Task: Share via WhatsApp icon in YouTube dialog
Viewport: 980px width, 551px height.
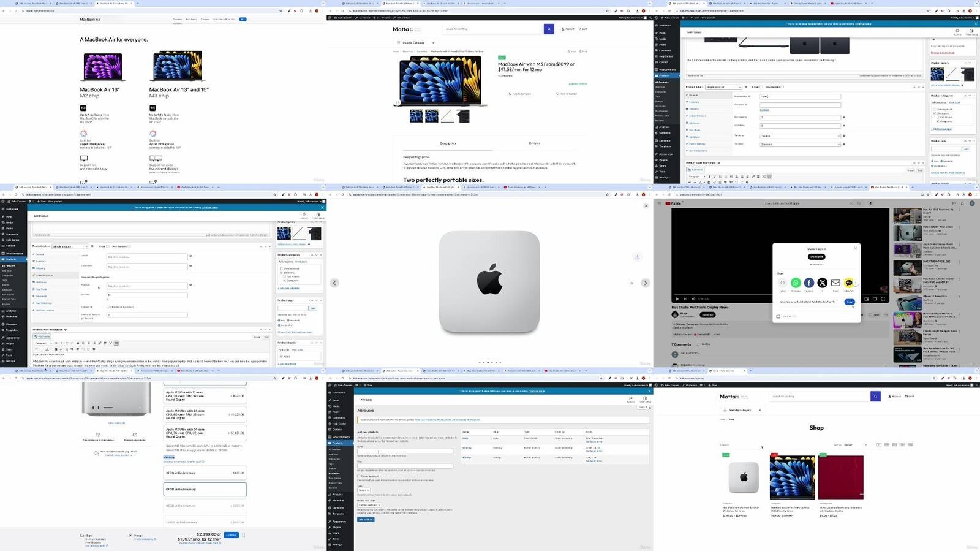Action: [x=796, y=283]
